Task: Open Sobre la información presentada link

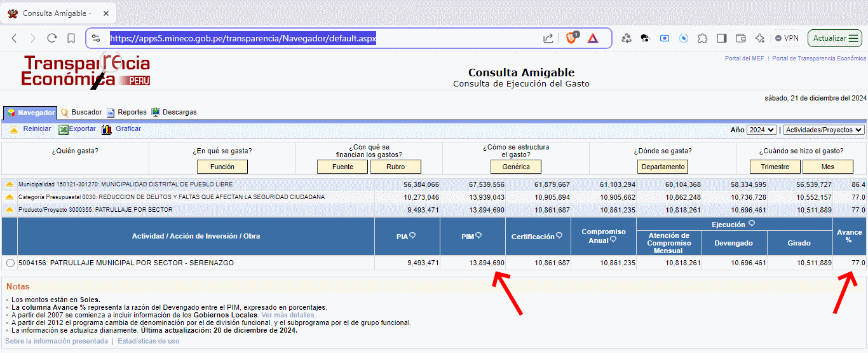Action: [57, 341]
